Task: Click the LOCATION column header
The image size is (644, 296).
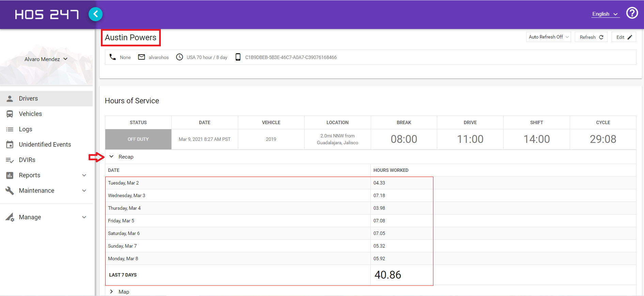Action: pyautogui.click(x=338, y=122)
